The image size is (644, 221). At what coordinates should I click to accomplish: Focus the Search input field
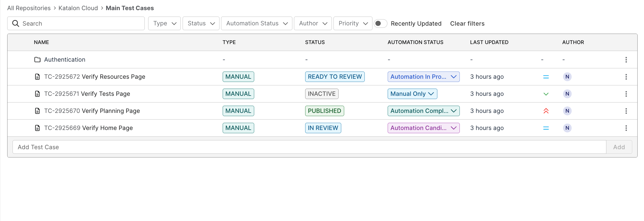76,23
